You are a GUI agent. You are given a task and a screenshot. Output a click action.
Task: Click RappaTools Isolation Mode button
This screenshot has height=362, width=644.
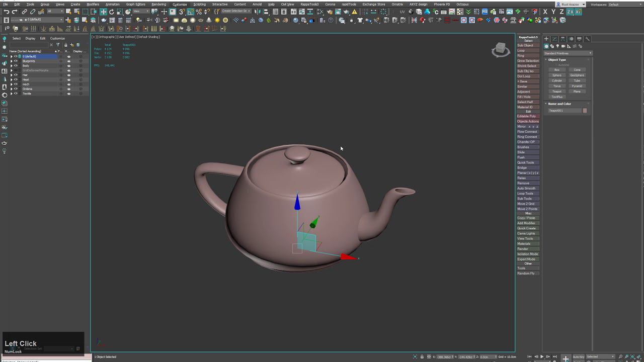point(528,254)
